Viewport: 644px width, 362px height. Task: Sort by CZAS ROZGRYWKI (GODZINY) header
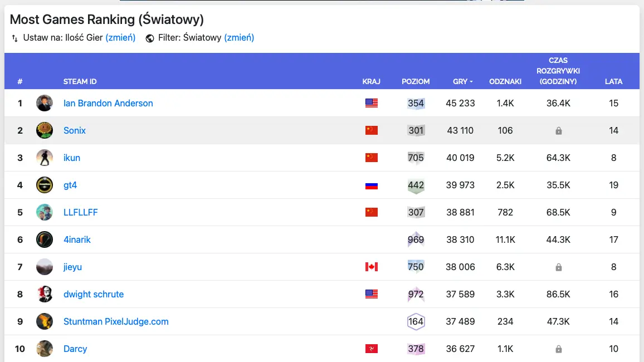point(558,71)
